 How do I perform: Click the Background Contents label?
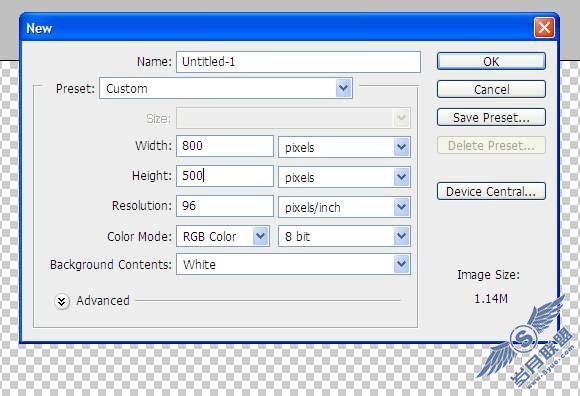(111, 265)
